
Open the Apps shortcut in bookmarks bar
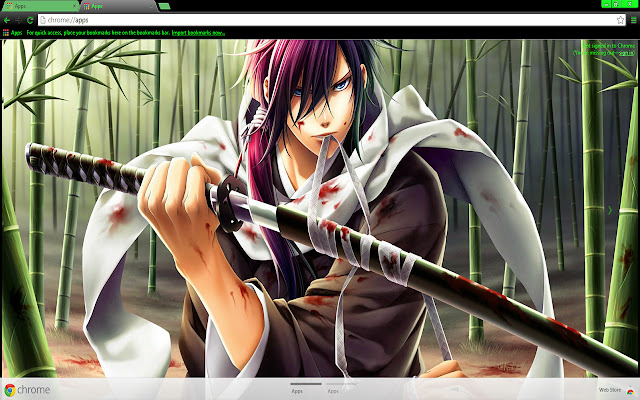12,33
